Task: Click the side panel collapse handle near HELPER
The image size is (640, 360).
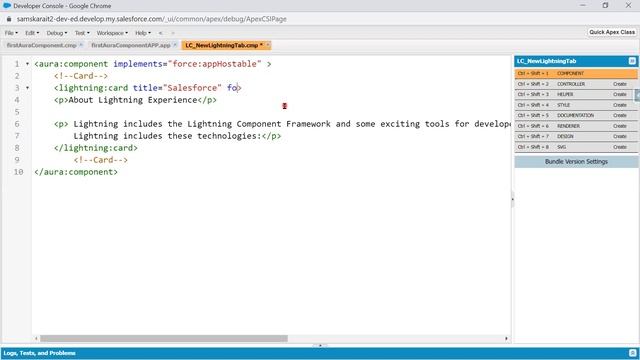Action: pyautogui.click(x=637, y=95)
